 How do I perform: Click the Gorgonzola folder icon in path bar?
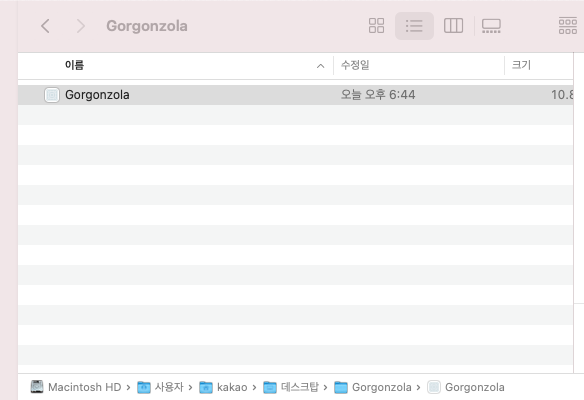click(x=341, y=387)
